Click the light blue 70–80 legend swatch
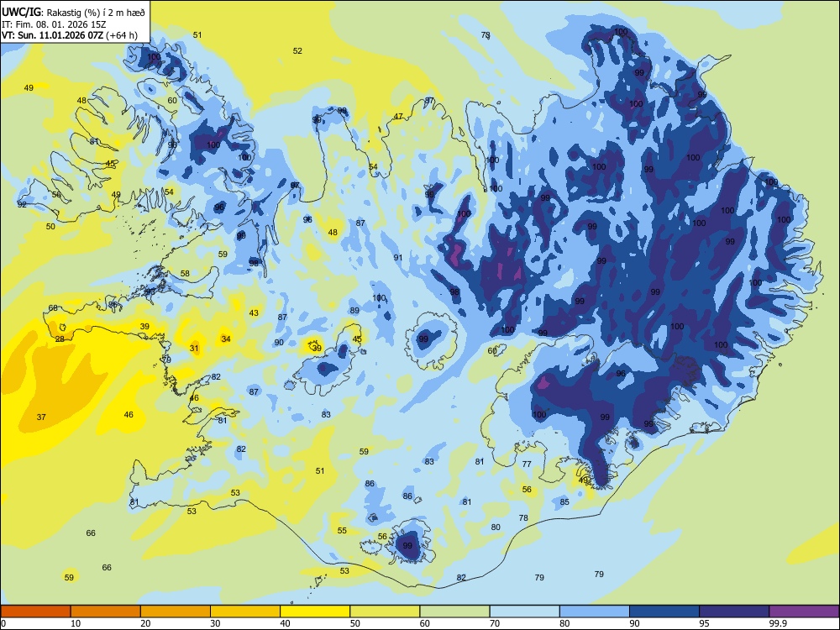This screenshot has width=840, height=630. (524, 612)
